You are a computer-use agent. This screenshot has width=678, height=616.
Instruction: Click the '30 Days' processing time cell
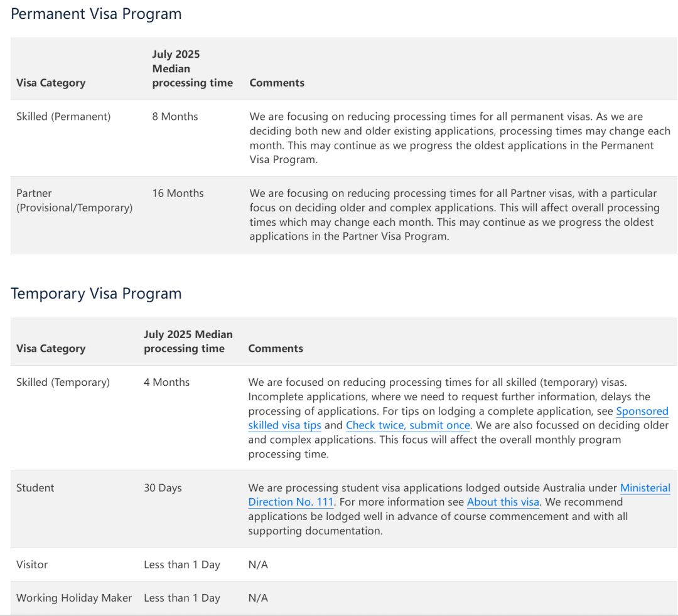(x=163, y=487)
